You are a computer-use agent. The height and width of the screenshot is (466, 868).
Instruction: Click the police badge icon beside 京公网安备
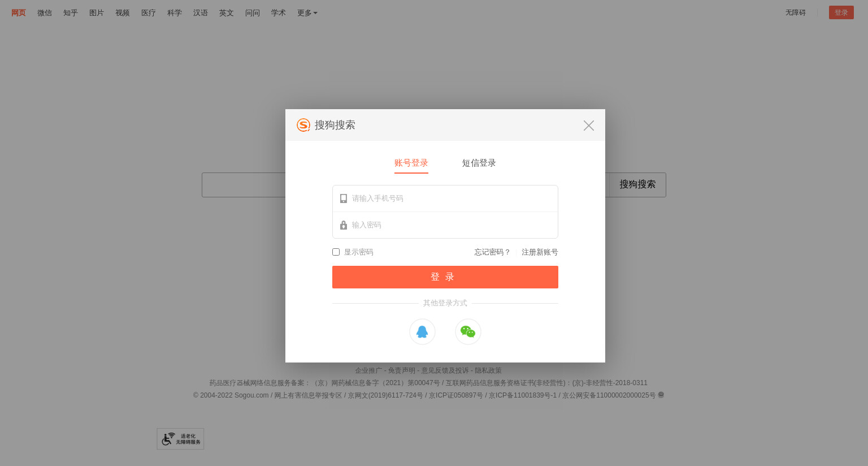(x=661, y=395)
